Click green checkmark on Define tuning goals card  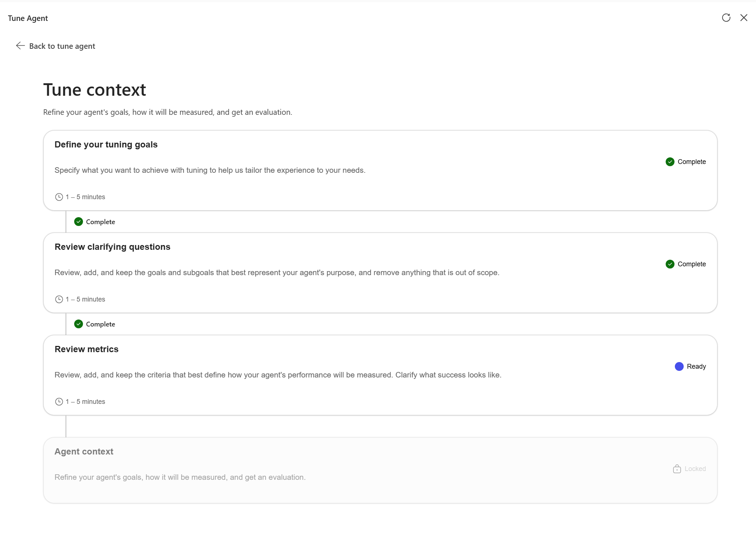click(670, 162)
